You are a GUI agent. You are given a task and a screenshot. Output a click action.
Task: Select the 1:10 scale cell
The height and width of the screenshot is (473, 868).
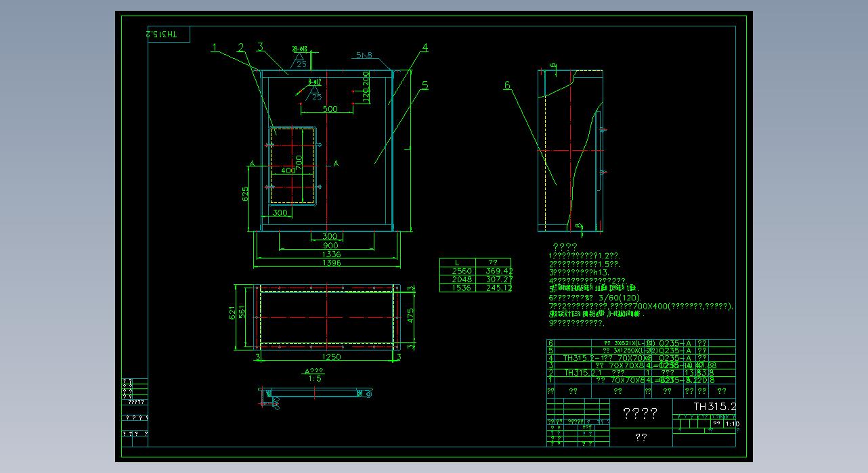732,424
